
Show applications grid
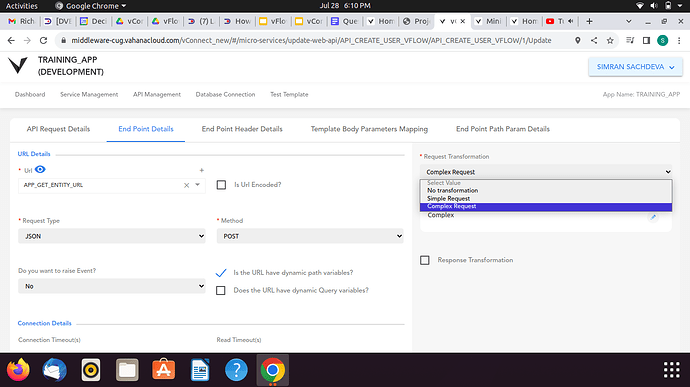pyautogui.click(x=672, y=370)
